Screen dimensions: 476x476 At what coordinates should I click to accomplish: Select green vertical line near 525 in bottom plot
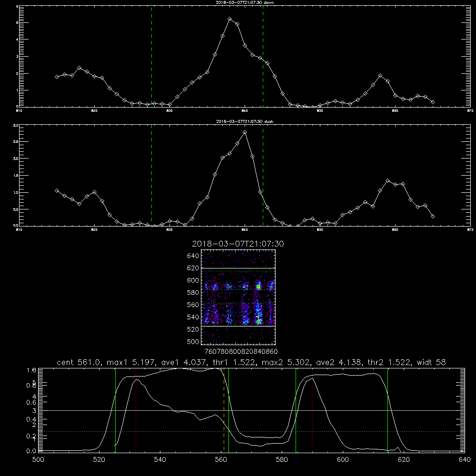115,410
